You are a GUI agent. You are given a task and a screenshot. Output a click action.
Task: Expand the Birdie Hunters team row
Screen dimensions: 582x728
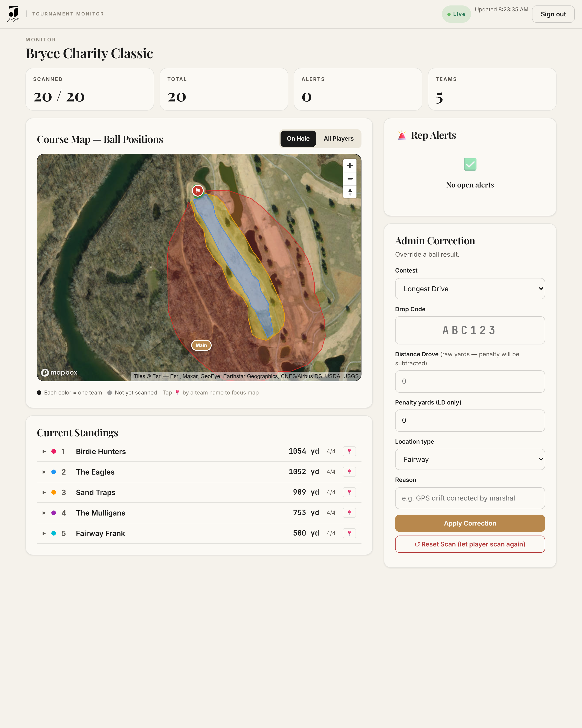(44, 451)
